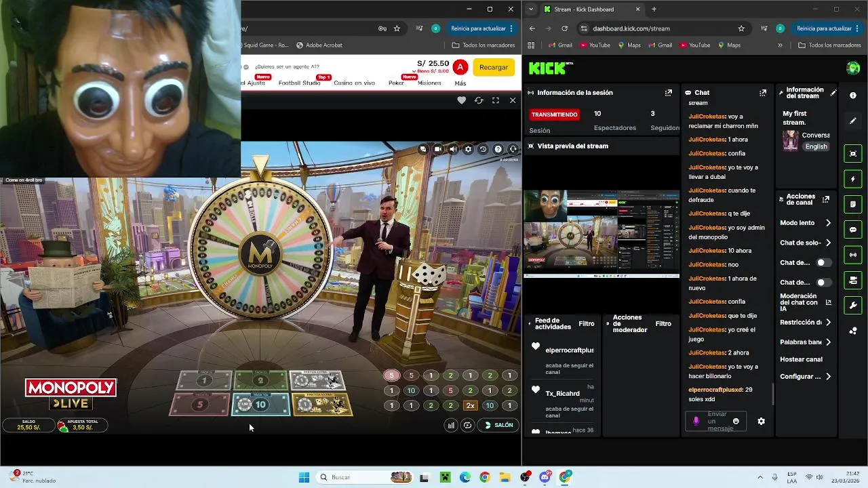Click the SALÓN lobby button
This screenshot has width=868, height=488.
pyautogui.click(x=498, y=425)
